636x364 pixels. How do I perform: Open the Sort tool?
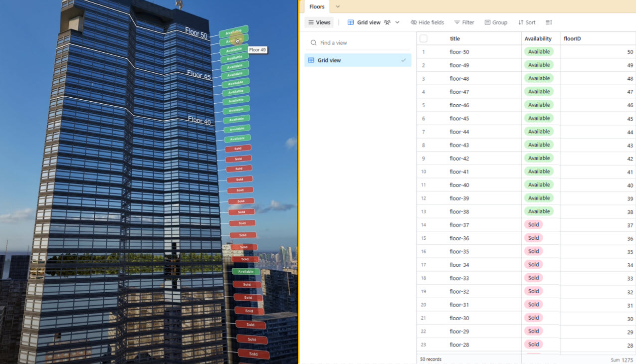click(527, 22)
